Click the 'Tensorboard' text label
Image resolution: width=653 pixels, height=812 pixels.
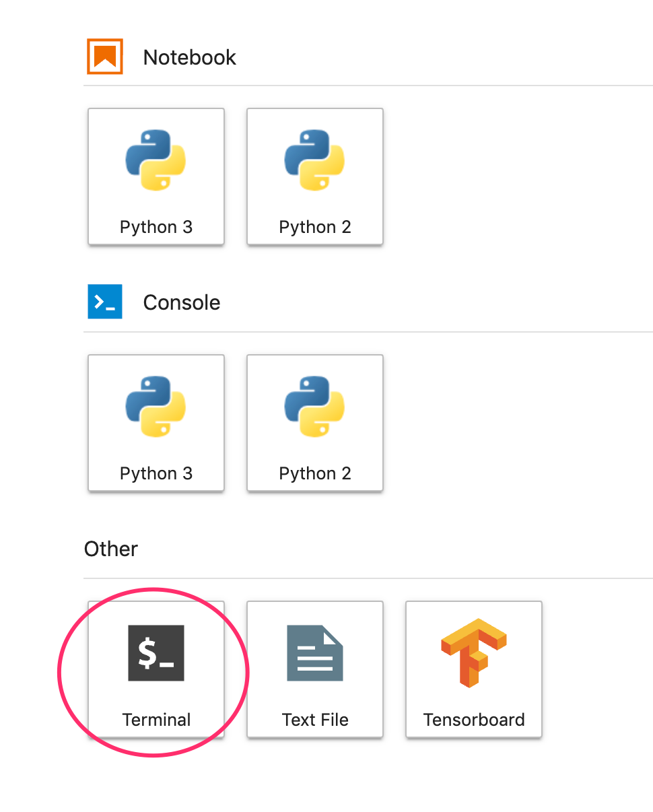coord(473,719)
